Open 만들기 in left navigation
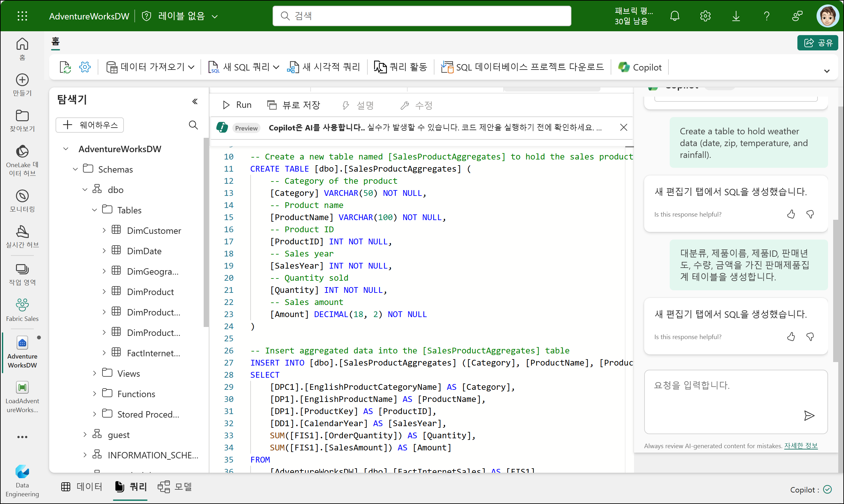 (x=22, y=85)
